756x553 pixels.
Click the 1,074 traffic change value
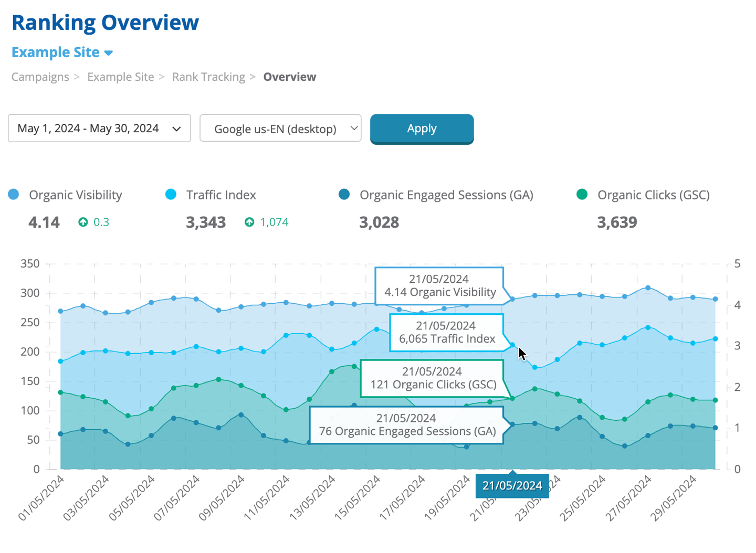coord(274,222)
